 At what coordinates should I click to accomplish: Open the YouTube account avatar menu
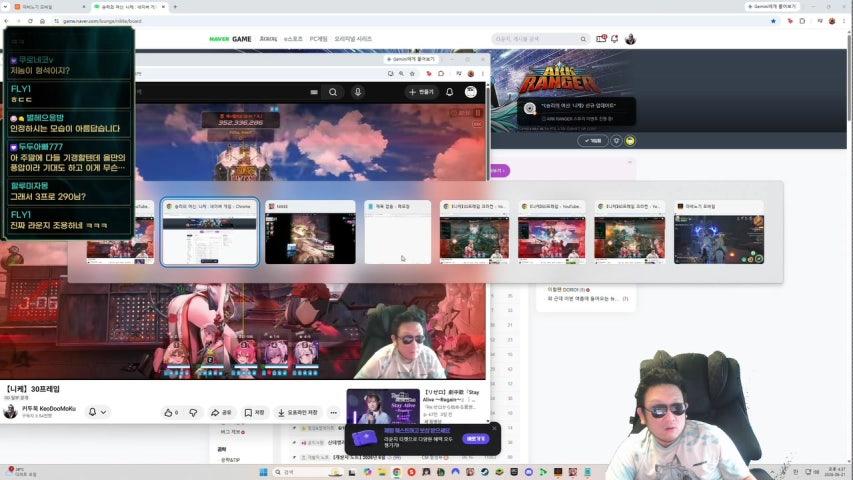pos(471,92)
